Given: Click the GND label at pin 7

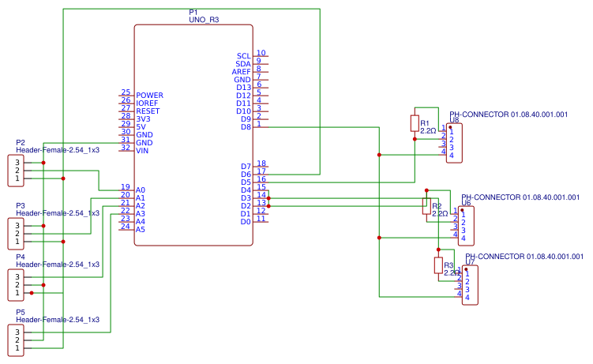Looking at the screenshot, I should point(242,80).
